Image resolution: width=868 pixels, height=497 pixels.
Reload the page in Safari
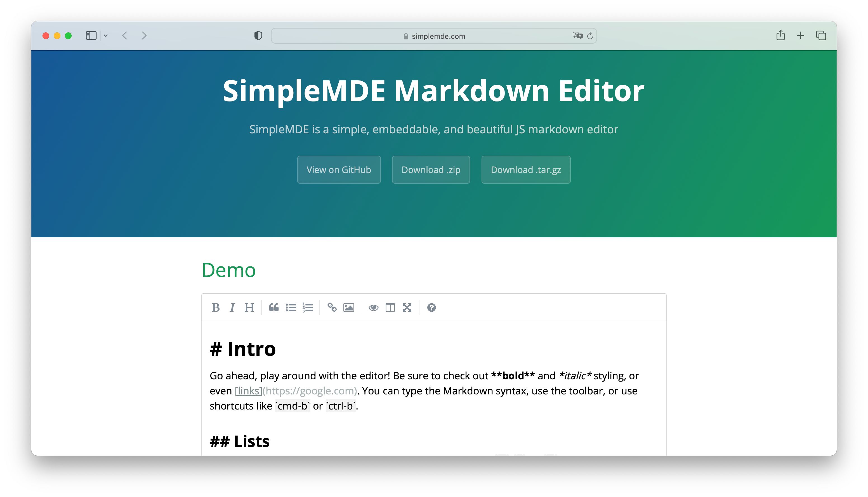(x=590, y=36)
